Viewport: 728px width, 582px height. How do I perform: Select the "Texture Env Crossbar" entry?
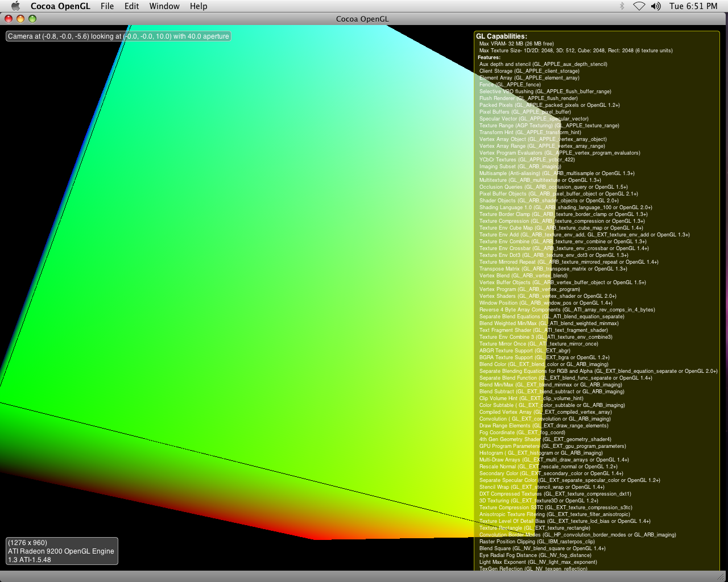click(x=564, y=248)
